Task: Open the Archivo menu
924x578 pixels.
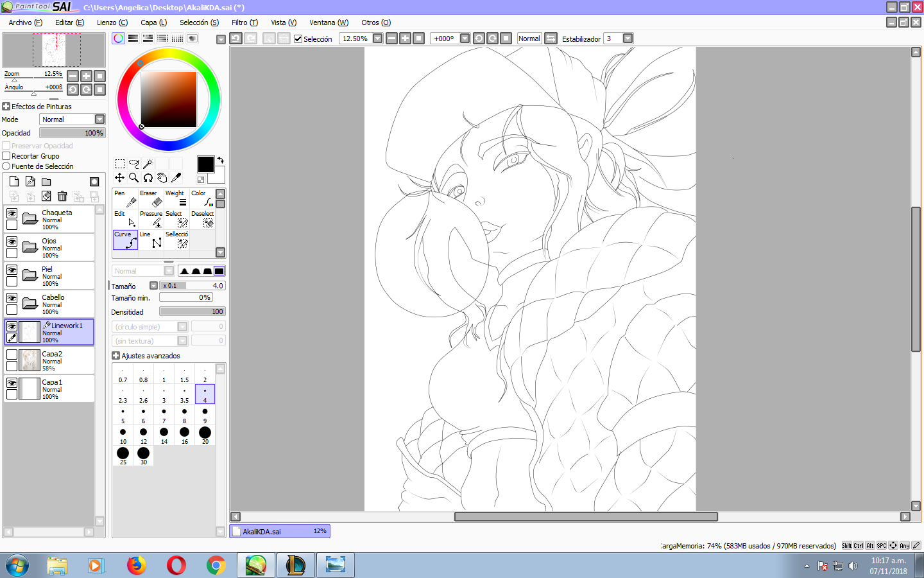Action: tap(26, 22)
